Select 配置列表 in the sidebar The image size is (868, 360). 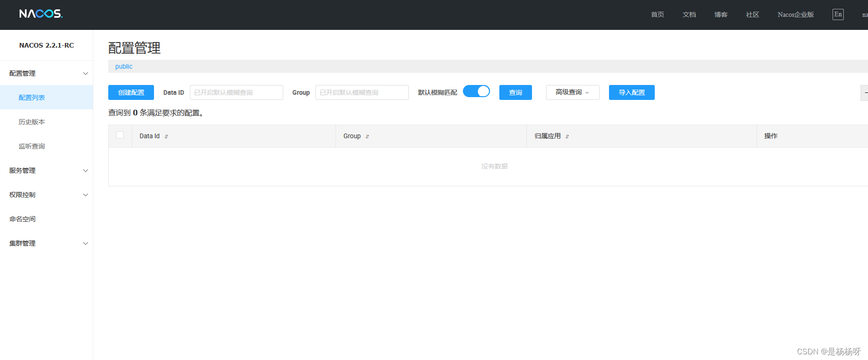click(x=47, y=98)
